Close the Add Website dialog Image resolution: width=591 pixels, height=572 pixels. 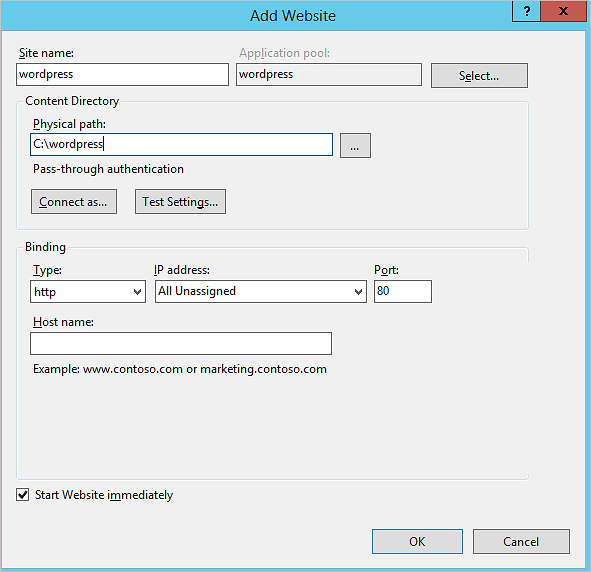563,11
